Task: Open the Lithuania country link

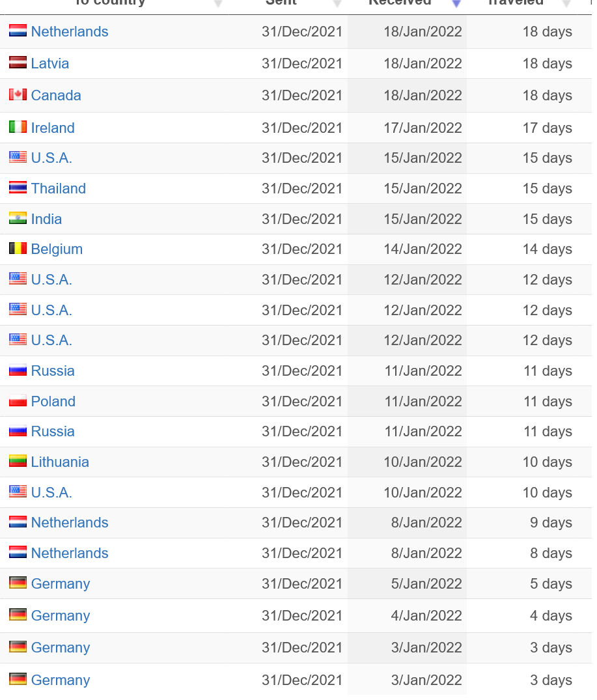Action: click(x=60, y=462)
